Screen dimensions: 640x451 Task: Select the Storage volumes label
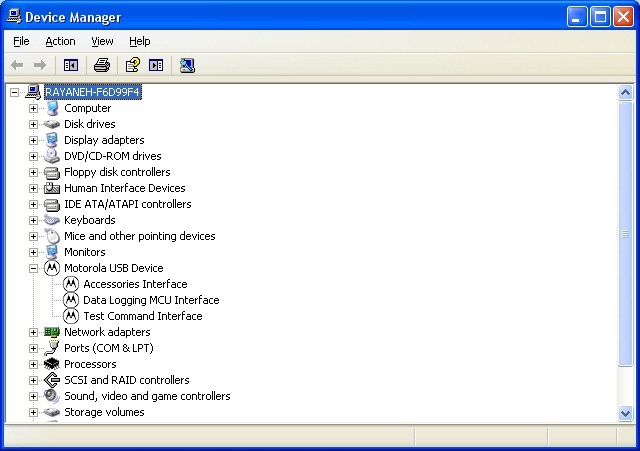(104, 412)
